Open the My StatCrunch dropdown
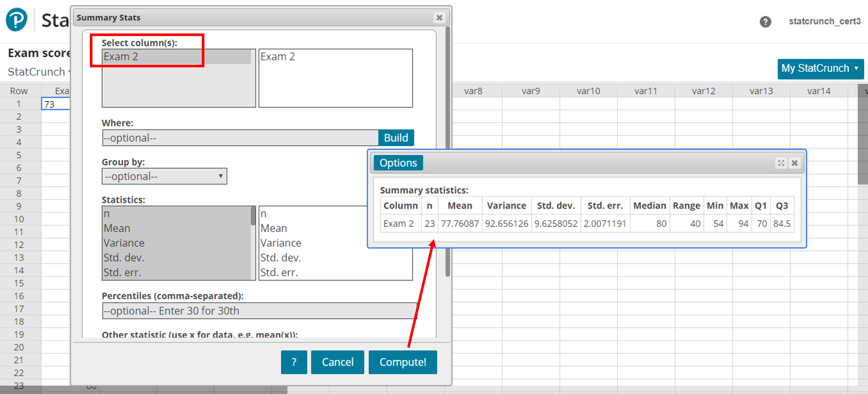 coord(820,68)
